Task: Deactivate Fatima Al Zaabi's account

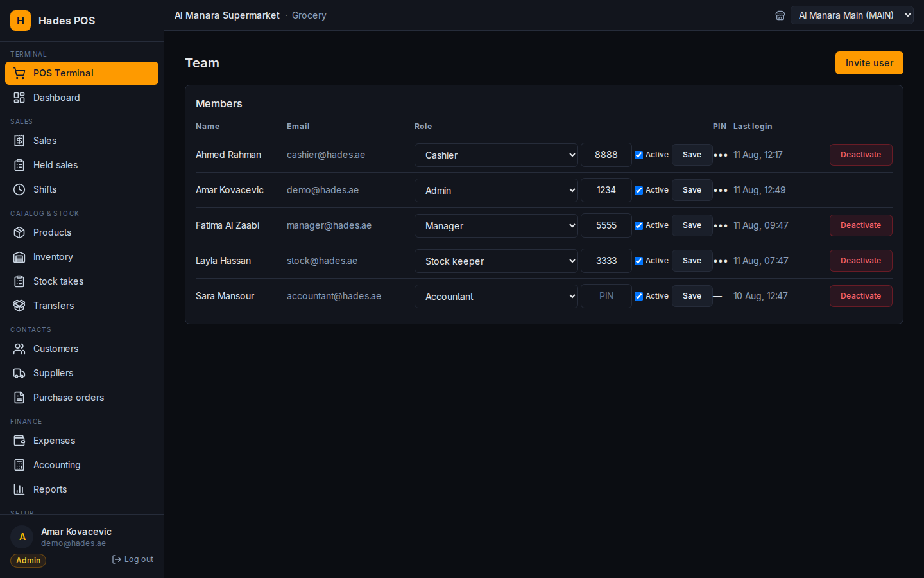Action: point(860,225)
